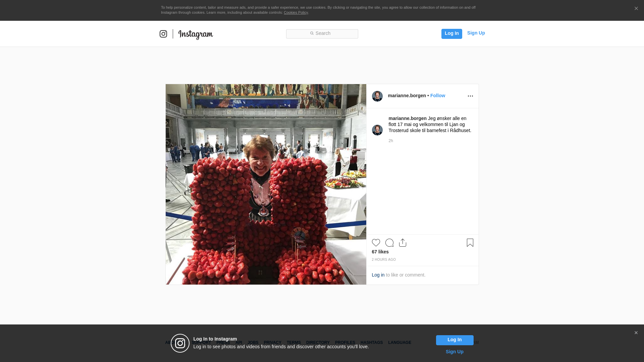The image size is (644, 362).
Task: Click the avatar next to the caption
Action: (377, 130)
